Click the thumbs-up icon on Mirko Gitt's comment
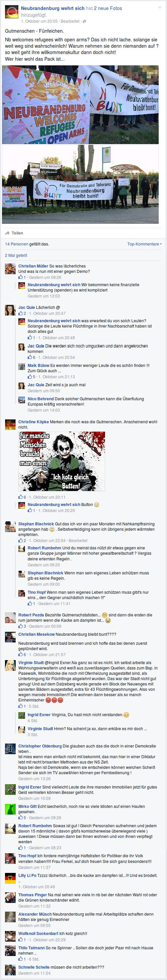The image size is (167, 980). point(21,817)
